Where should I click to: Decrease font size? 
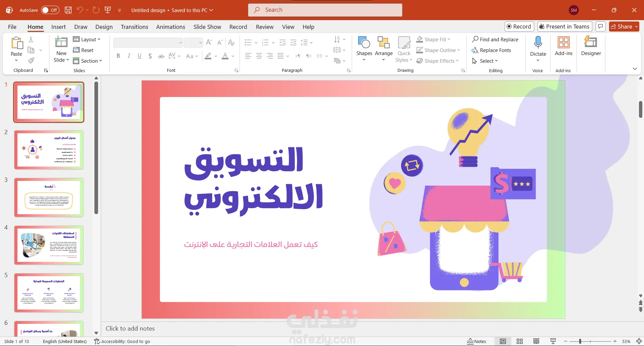(x=220, y=43)
